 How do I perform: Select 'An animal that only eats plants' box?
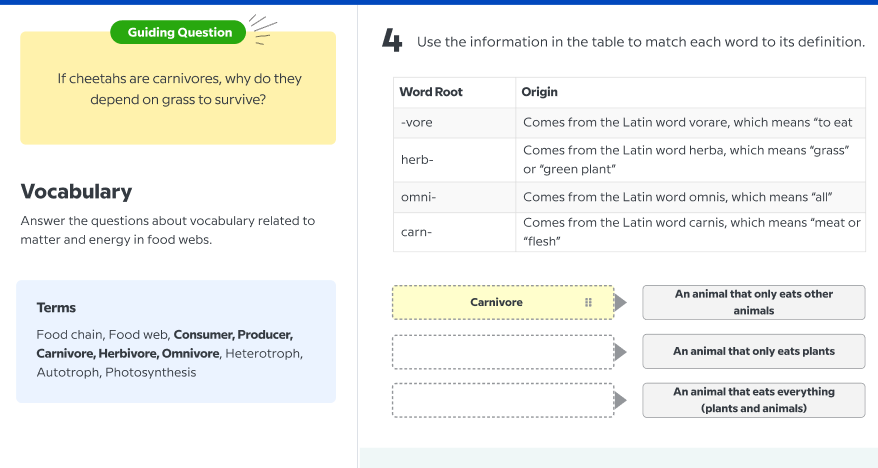(753, 351)
